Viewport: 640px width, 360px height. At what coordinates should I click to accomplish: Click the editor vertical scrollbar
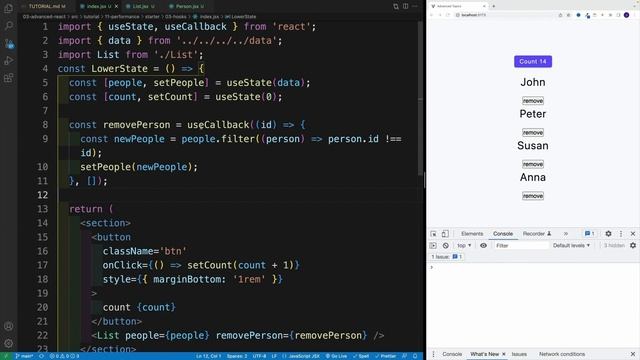[420, 98]
